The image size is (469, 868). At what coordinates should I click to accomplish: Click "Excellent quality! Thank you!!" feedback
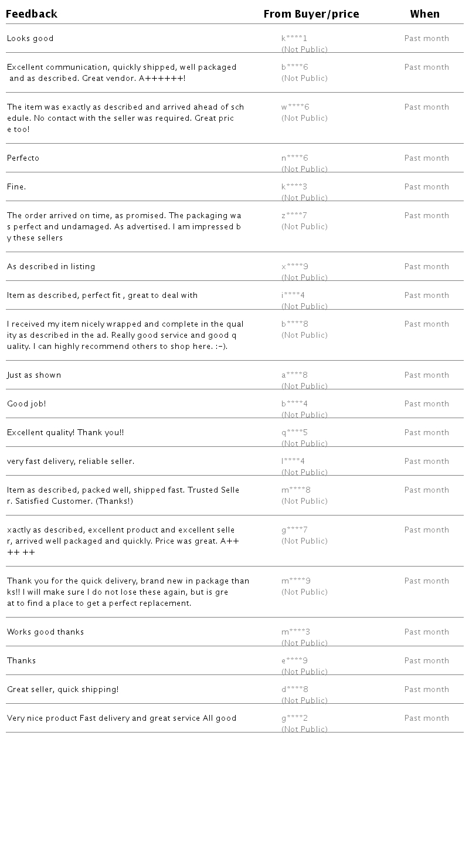66,433
